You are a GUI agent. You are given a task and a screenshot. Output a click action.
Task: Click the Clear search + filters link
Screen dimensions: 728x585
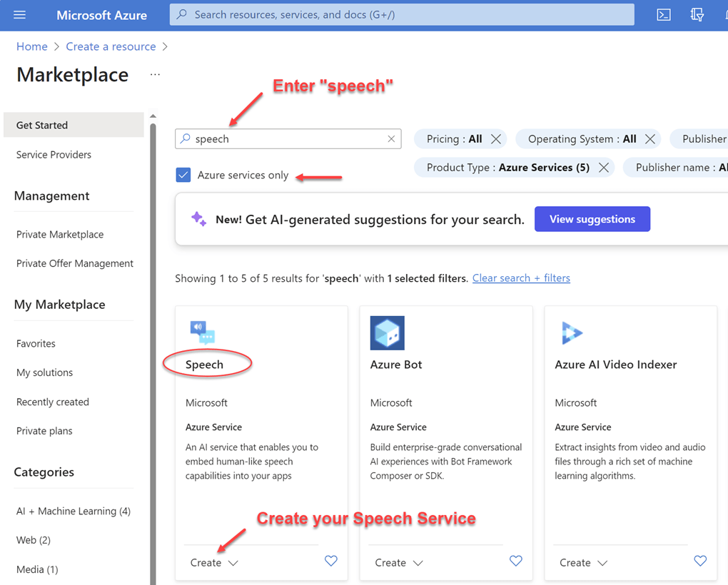[x=521, y=278]
